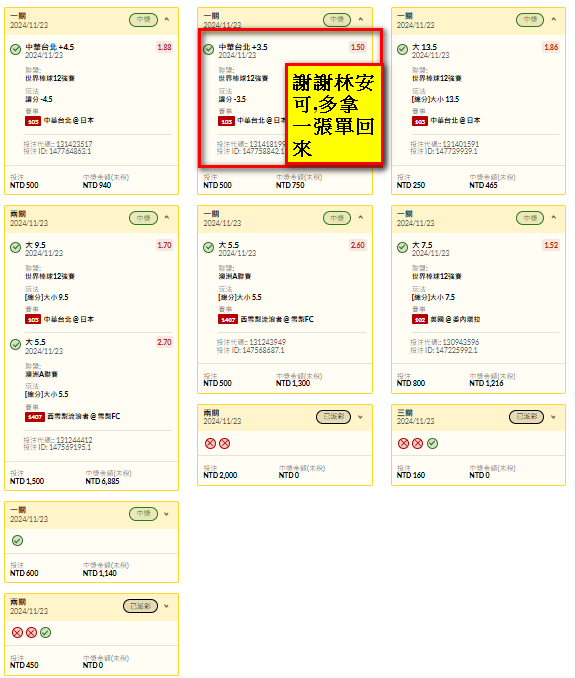Click payout amount NTD 6,885
The height and width of the screenshot is (678, 576).
click(102, 481)
